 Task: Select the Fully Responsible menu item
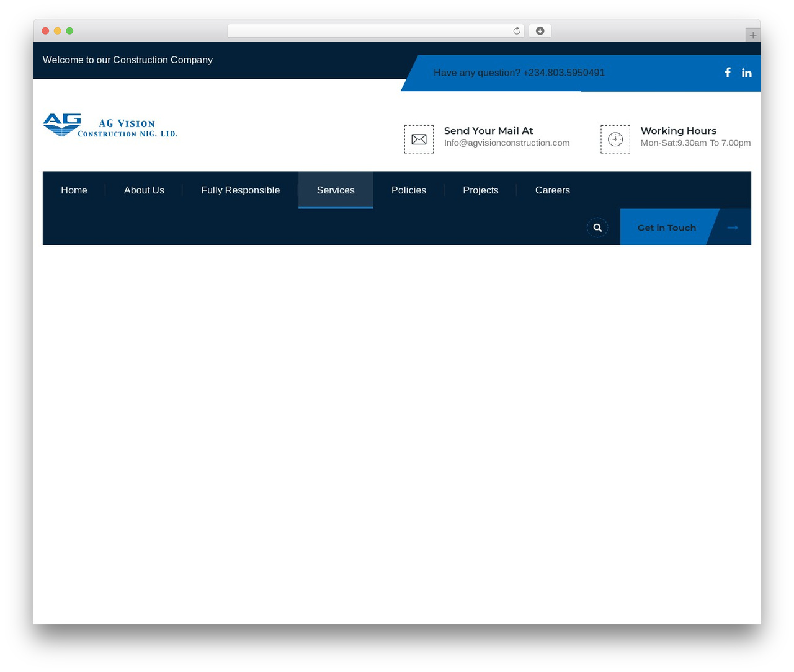241,190
